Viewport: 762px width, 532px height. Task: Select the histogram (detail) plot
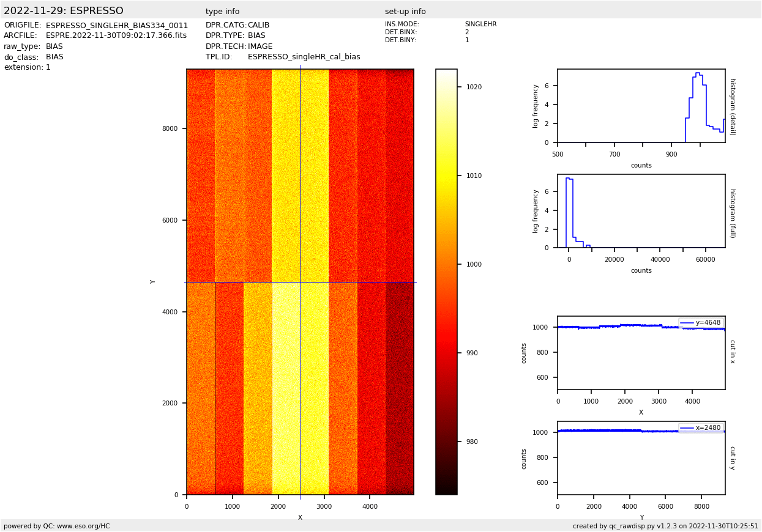641,106
